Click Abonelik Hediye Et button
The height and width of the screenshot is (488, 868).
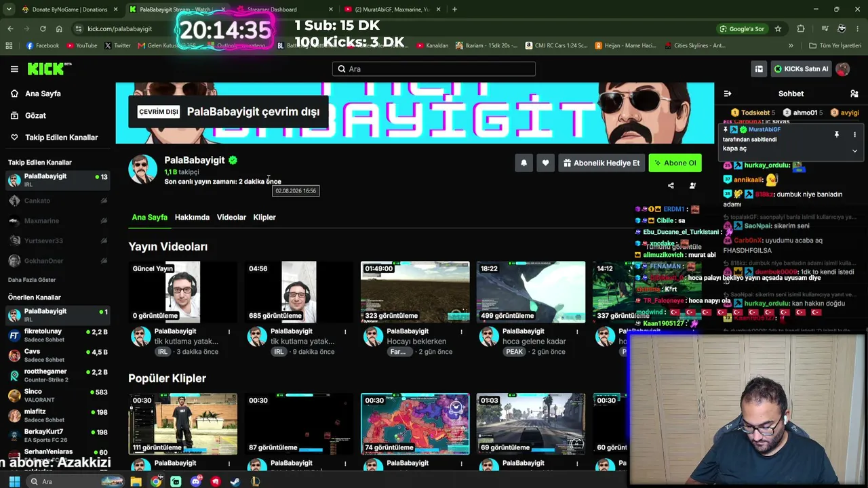601,163
